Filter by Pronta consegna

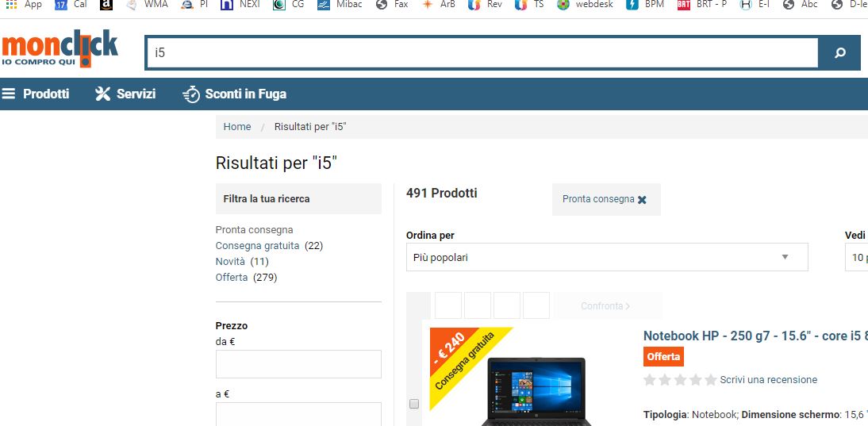click(254, 229)
